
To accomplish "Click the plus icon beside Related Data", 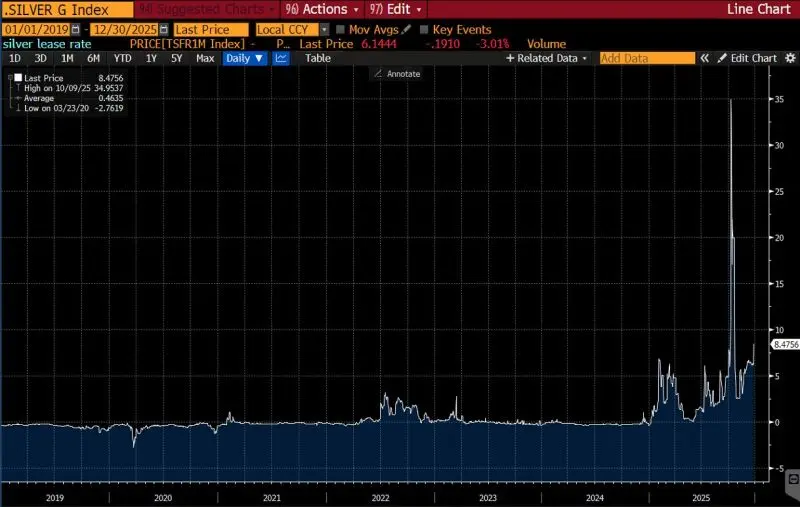I will coord(510,58).
